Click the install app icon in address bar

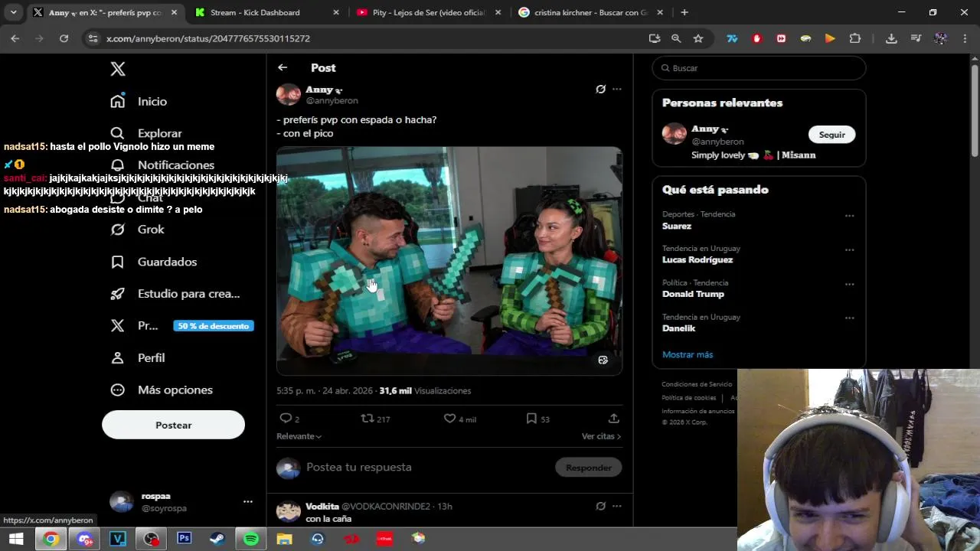coord(655,38)
